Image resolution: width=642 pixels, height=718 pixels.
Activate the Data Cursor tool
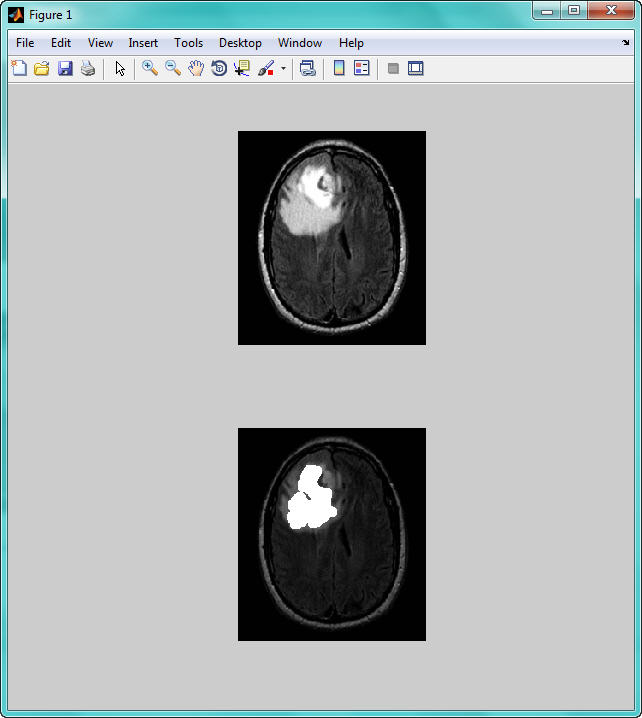click(x=242, y=68)
